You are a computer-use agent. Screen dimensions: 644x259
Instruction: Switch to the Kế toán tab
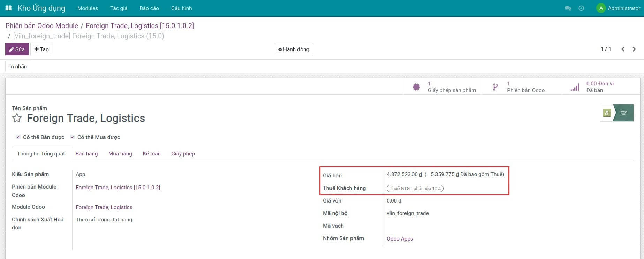152,154
